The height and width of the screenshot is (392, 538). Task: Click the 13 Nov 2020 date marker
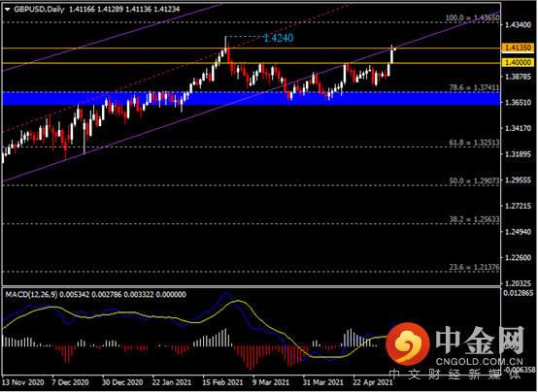22,382
